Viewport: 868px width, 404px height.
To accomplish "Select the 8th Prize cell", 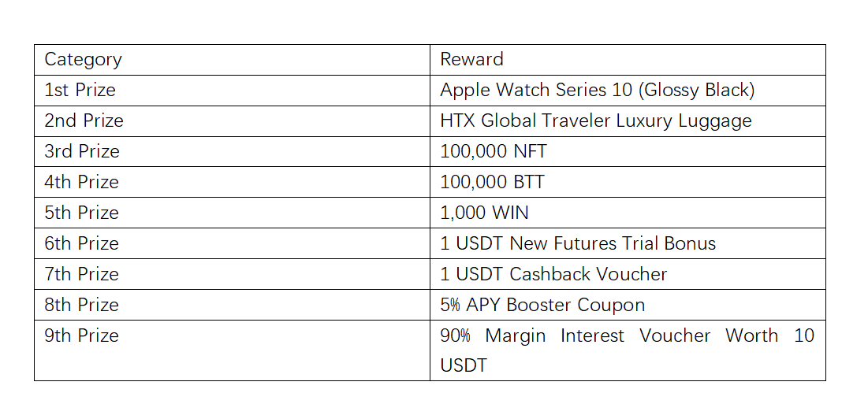I will point(82,306).
